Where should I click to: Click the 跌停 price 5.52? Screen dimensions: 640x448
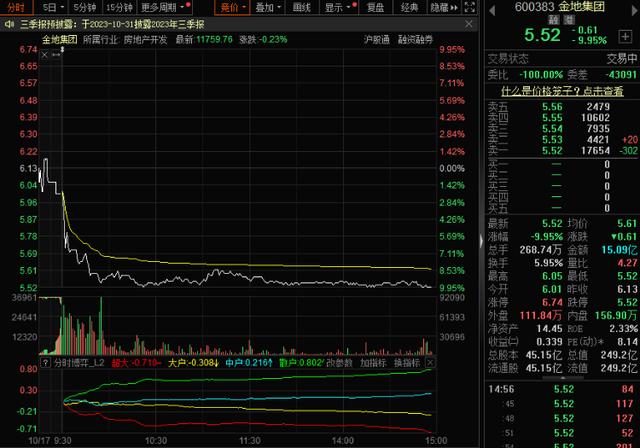tap(627, 302)
